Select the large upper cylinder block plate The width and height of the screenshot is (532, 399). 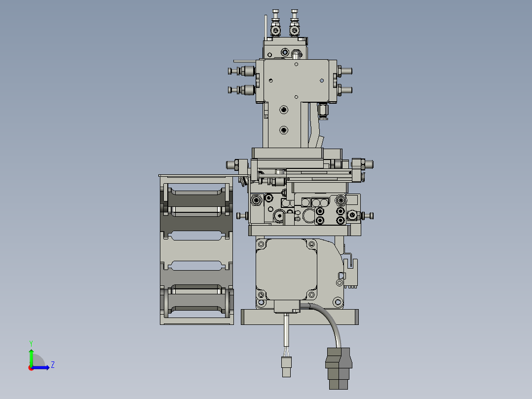tap(296, 81)
